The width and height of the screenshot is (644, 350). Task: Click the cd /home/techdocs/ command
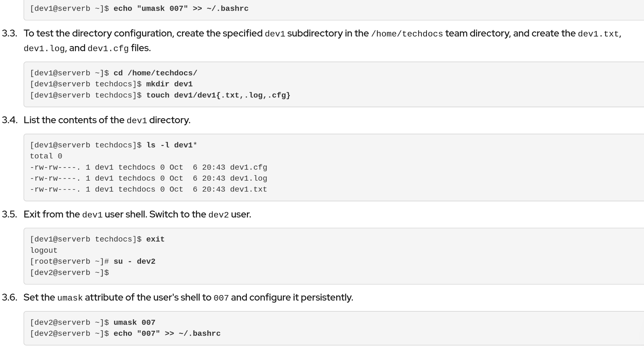coord(155,73)
